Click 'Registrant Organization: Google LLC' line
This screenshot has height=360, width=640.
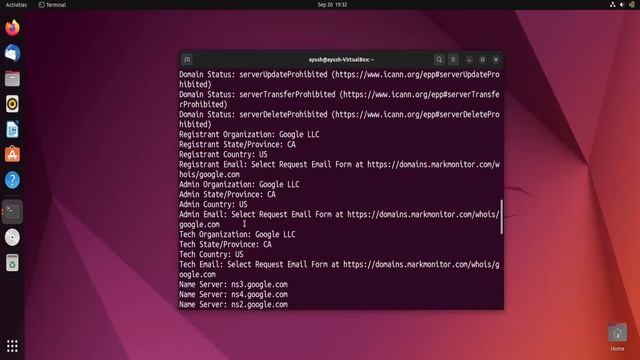(x=249, y=134)
